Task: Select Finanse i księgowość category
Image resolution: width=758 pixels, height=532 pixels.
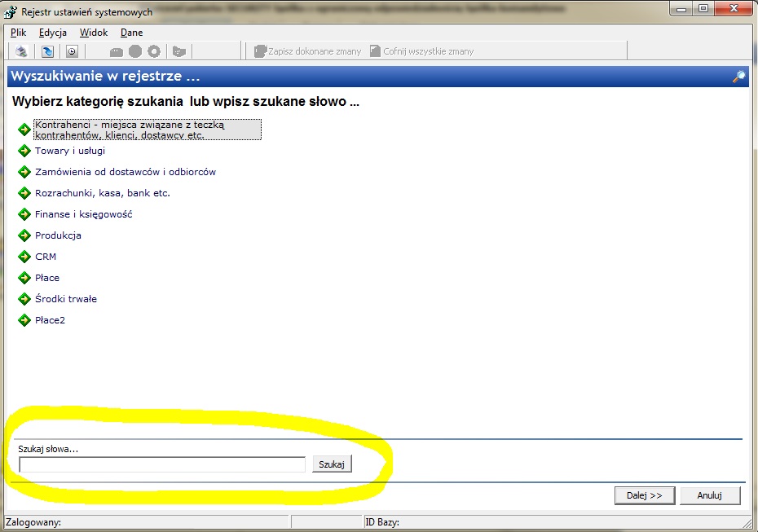Action: [x=84, y=214]
